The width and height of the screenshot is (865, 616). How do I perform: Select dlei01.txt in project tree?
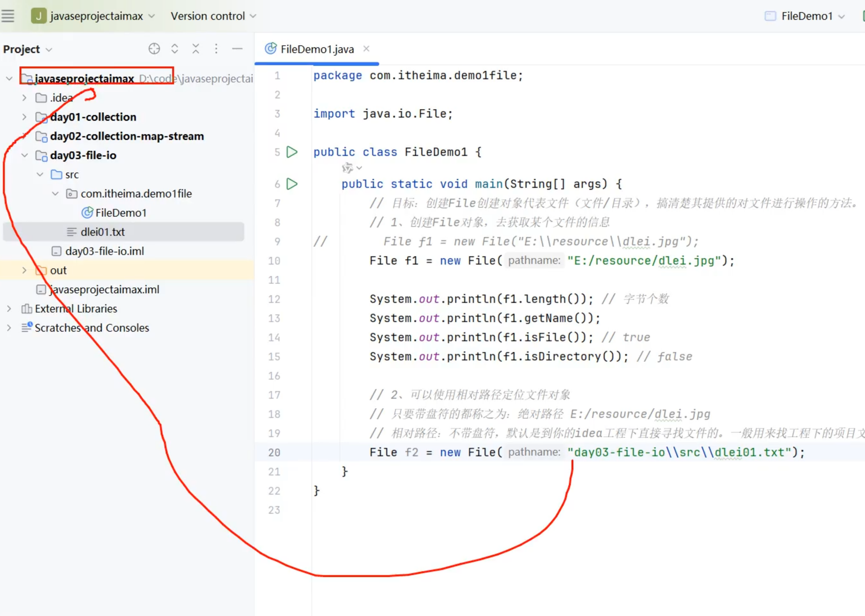click(x=103, y=232)
